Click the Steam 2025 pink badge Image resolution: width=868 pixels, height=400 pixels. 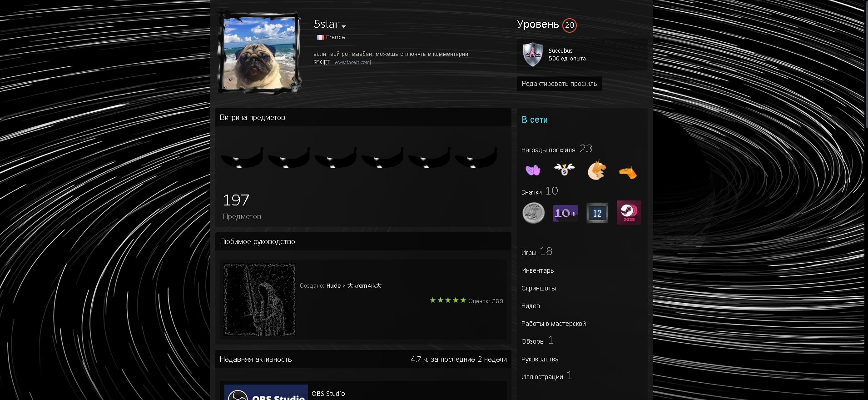tap(629, 212)
